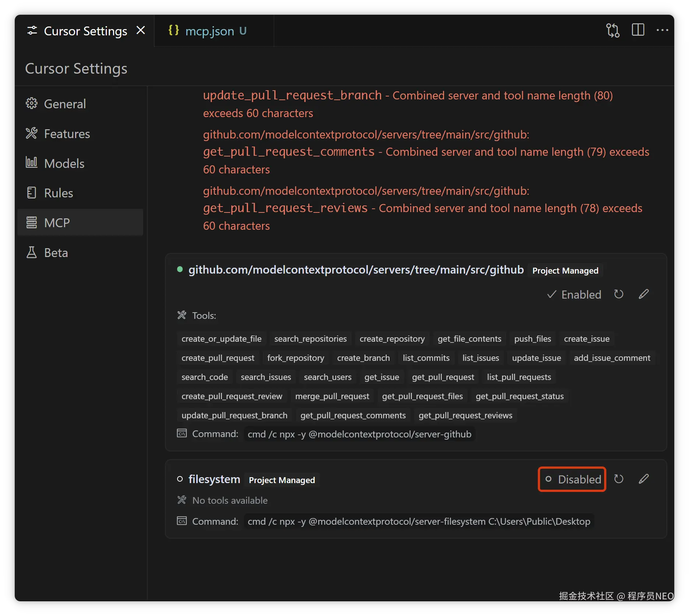Screen dimensions: 689x616
Task: Edit the GitHub MCP server configuration
Action: point(643,294)
